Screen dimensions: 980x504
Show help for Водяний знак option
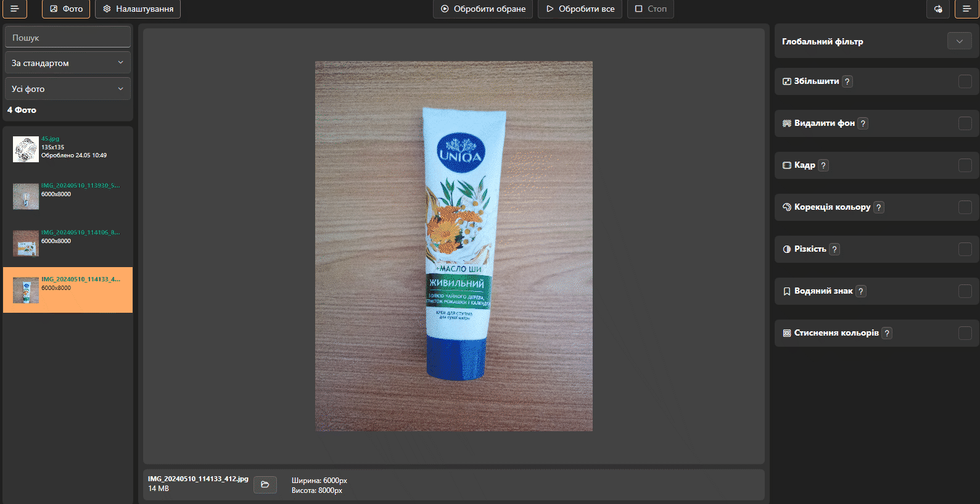pyautogui.click(x=861, y=291)
